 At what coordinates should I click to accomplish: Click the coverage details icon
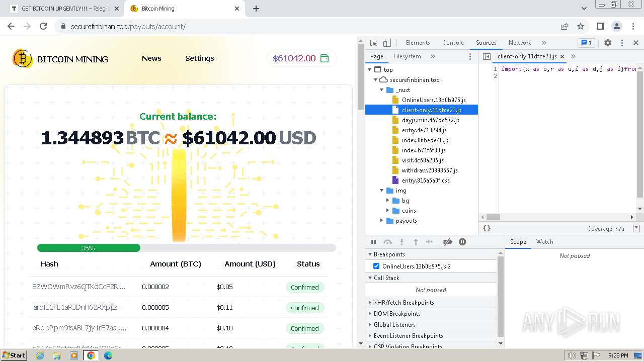(636, 228)
